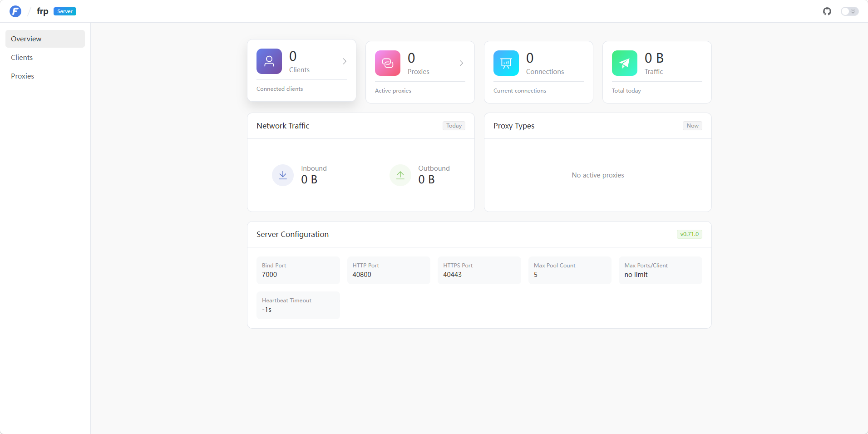Image resolution: width=868 pixels, height=434 pixels.
Task: Click the Now tag in Proxy Types
Action: tap(692, 126)
